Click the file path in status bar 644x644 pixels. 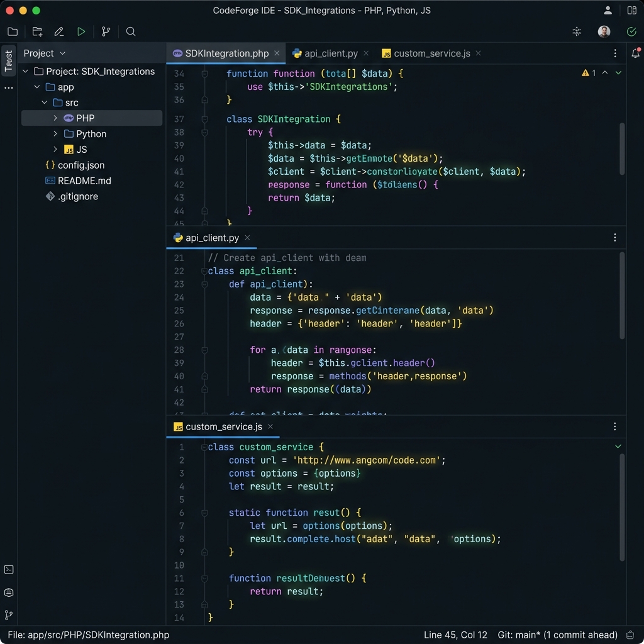click(88, 635)
